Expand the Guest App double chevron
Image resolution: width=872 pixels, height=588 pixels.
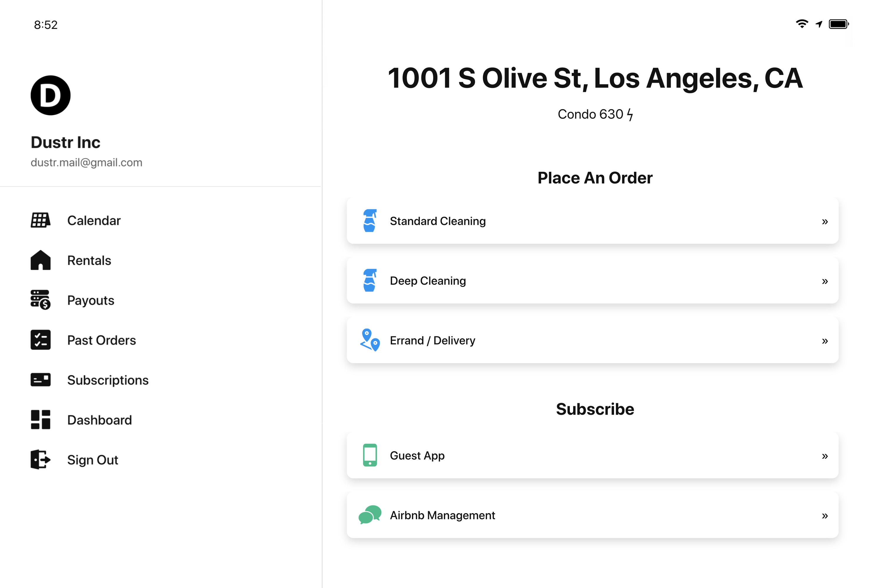click(x=825, y=456)
